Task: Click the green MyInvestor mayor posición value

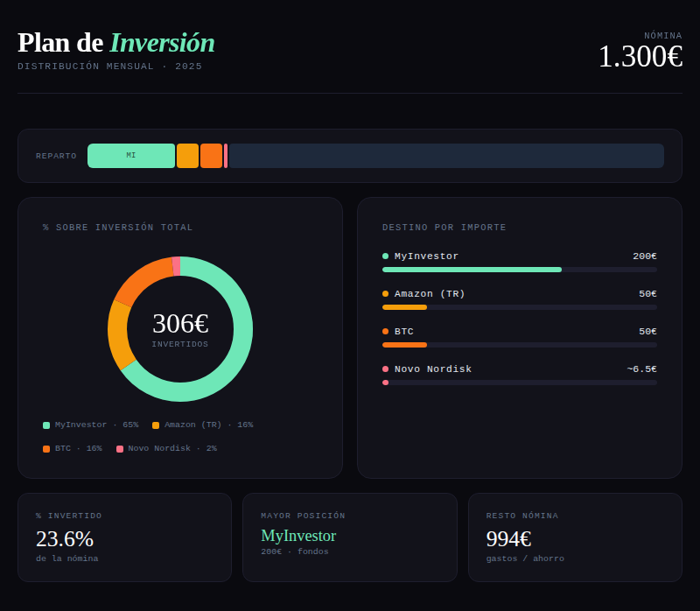Action: [x=298, y=536]
